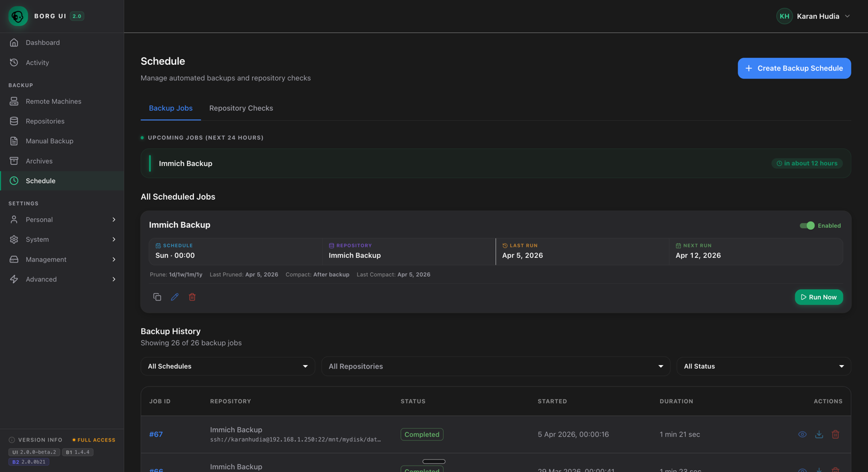Viewport: 868px width, 472px height.
Task: Click the Management drive icon
Action: pyautogui.click(x=14, y=260)
